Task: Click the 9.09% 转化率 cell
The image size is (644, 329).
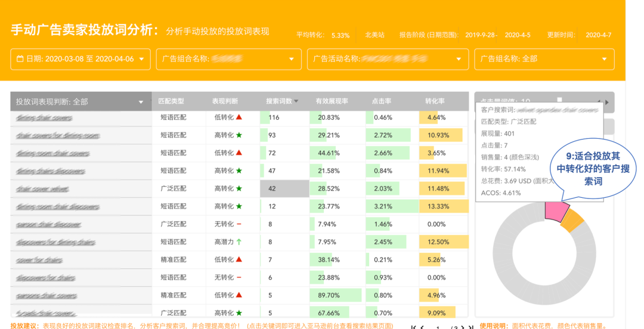Action: coord(444,313)
